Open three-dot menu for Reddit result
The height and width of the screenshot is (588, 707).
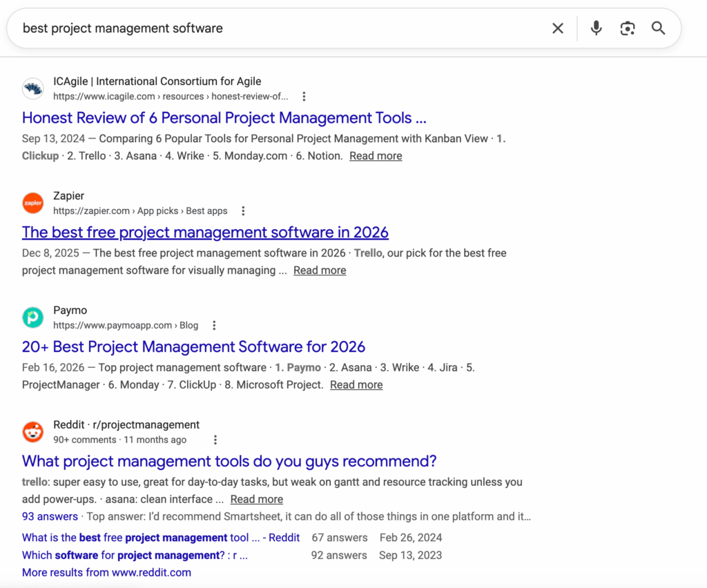pos(215,440)
